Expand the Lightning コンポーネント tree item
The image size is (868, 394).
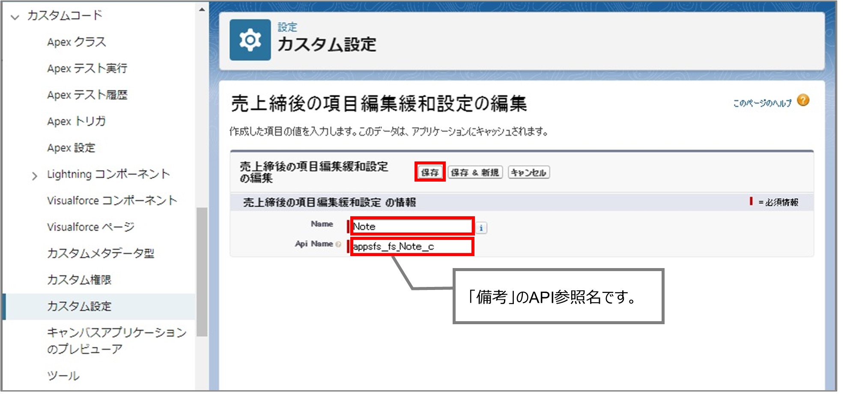click(x=34, y=176)
